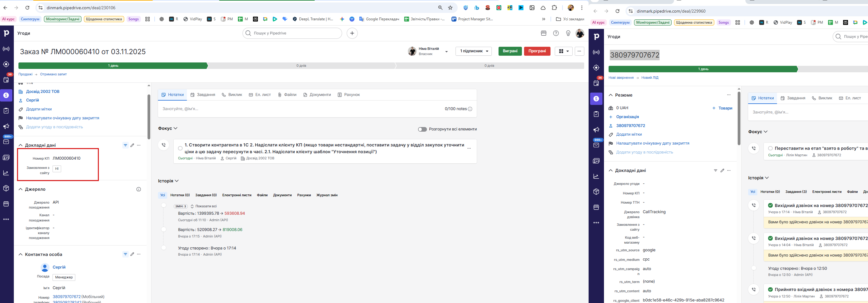
Task: Open the 1 підписник followers dropdown
Action: pos(473,51)
